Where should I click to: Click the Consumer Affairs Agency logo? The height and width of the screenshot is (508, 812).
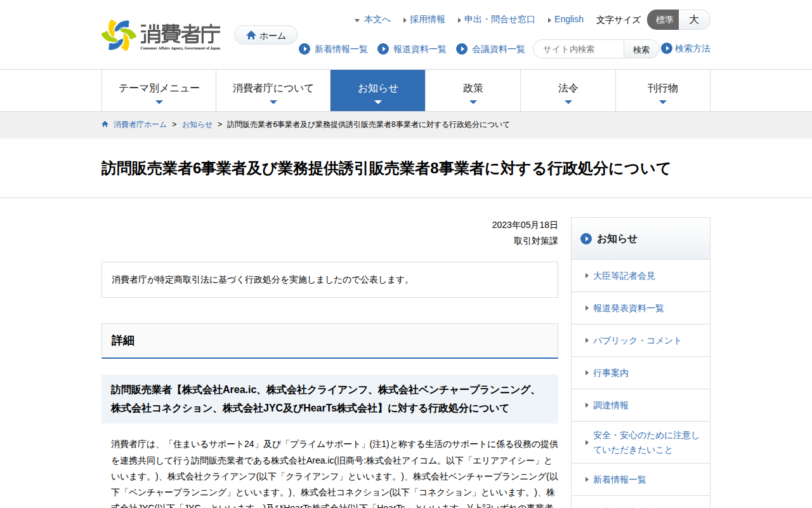coord(161,35)
